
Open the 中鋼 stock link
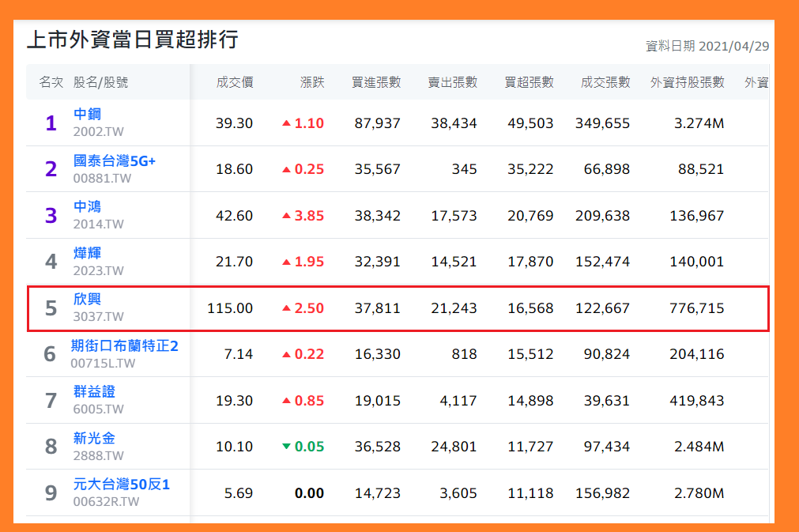coord(87,114)
